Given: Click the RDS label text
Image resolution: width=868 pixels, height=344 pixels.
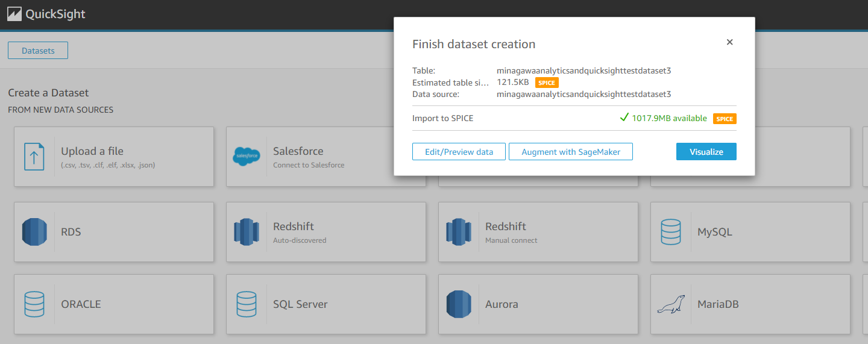Looking at the screenshot, I should click(x=71, y=232).
